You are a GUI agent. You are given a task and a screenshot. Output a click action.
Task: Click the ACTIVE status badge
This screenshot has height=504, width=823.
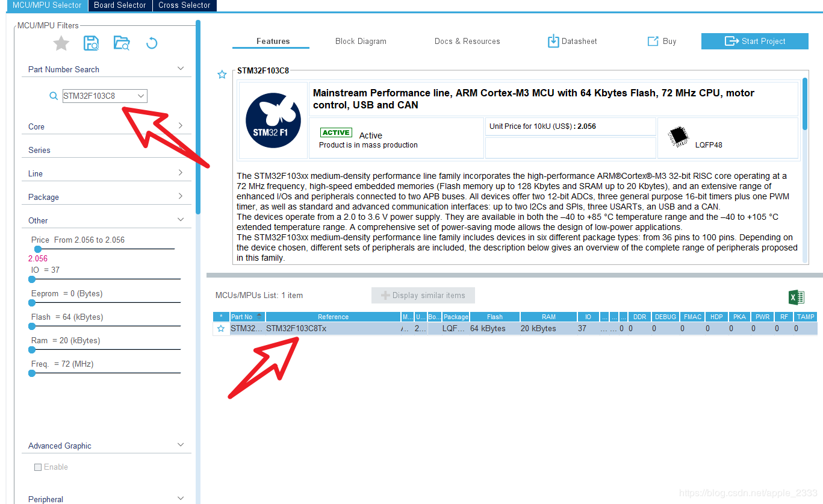point(336,132)
